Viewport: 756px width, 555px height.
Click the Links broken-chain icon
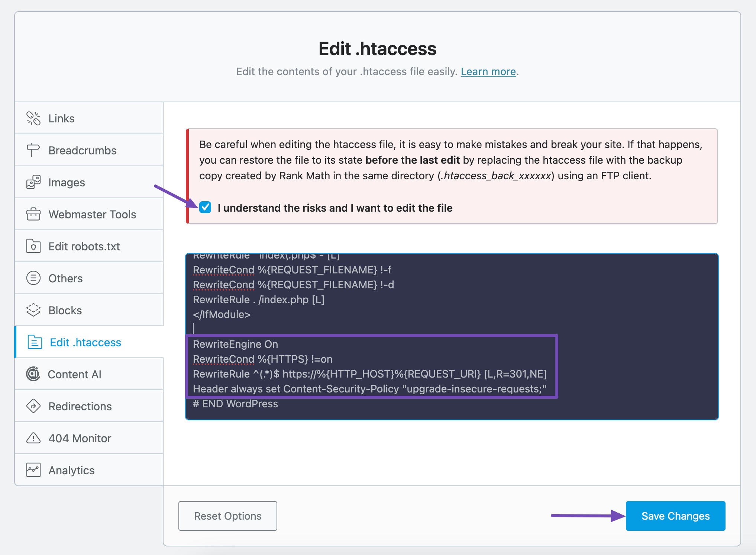(33, 118)
